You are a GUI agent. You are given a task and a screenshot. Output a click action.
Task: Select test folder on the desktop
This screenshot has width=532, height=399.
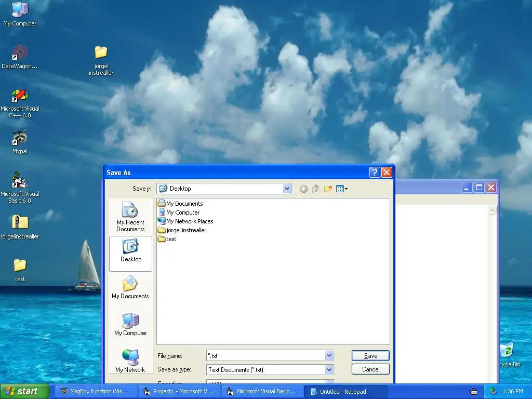pyautogui.click(x=20, y=270)
